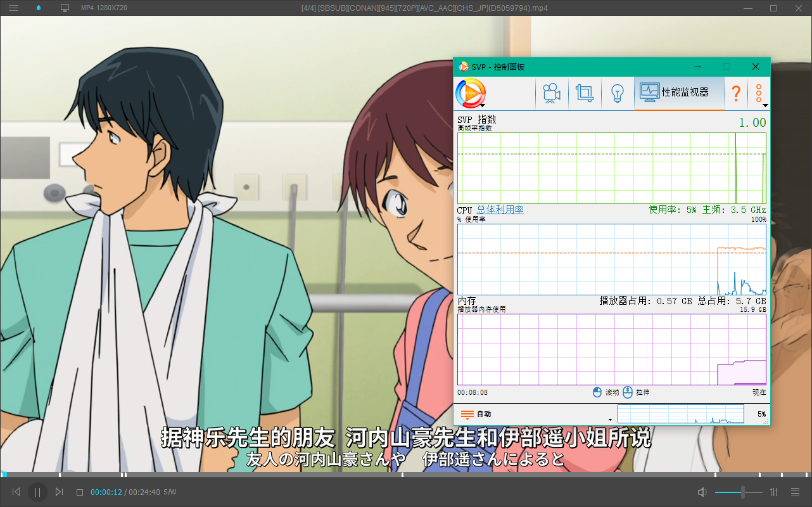Click the frame crop icon in SVP
812x507 pixels.
584,93
